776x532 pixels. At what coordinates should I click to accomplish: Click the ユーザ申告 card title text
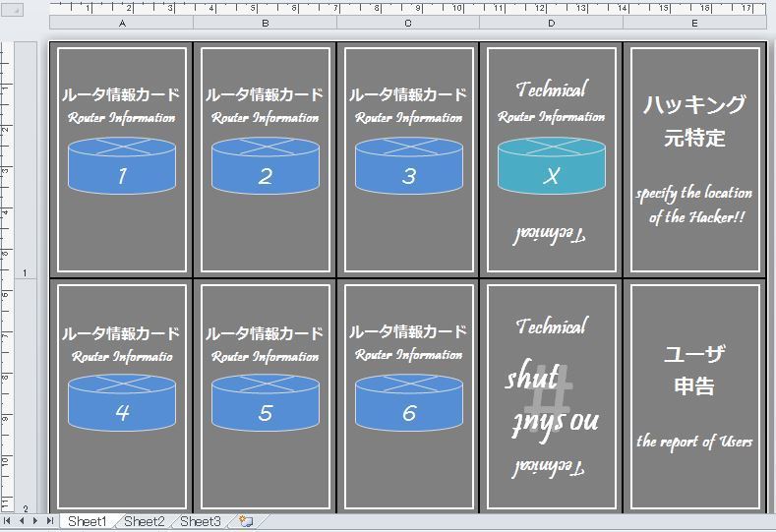pyautogui.click(x=694, y=370)
